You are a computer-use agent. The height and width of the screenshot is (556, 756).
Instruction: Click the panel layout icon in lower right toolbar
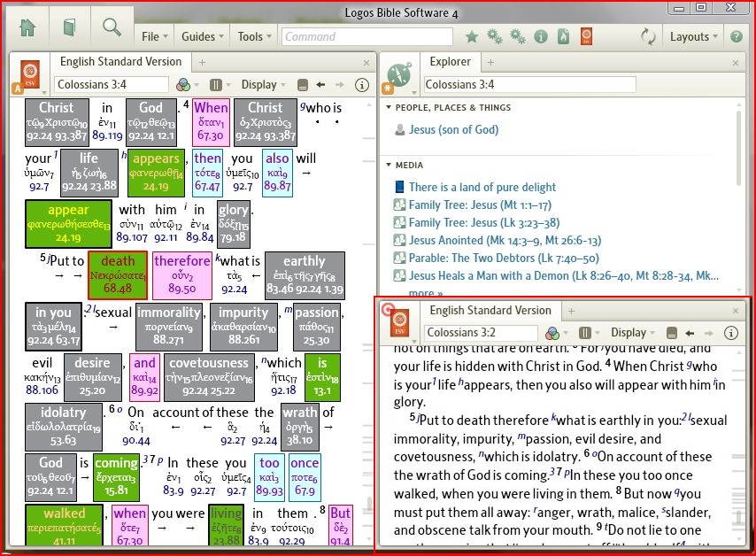[x=672, y=333]
